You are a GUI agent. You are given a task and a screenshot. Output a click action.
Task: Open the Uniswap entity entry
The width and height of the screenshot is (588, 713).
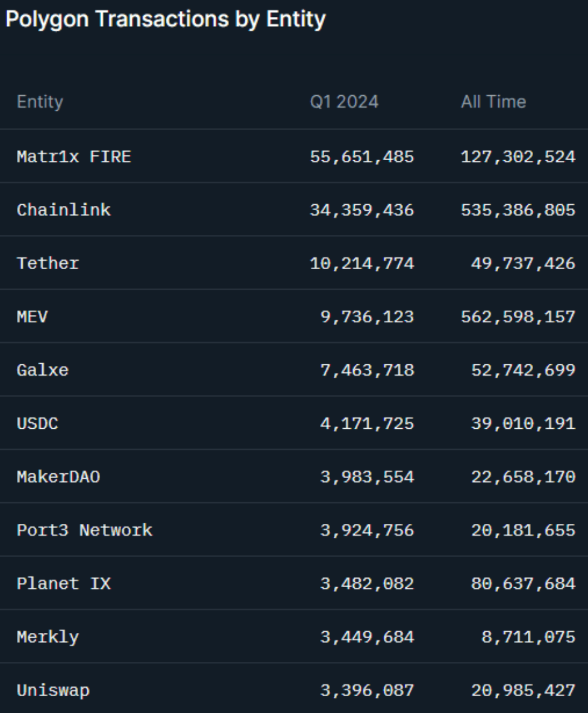[x=53, y=690]
